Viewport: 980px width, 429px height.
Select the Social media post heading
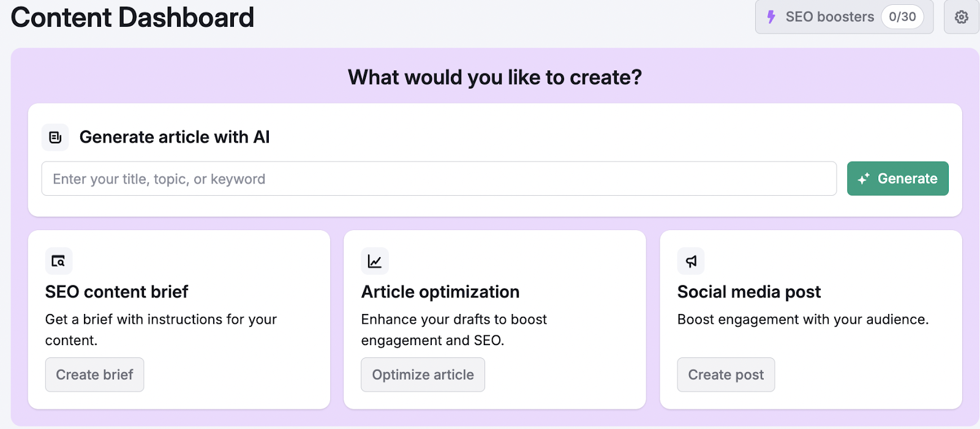[x=748, y=292]
